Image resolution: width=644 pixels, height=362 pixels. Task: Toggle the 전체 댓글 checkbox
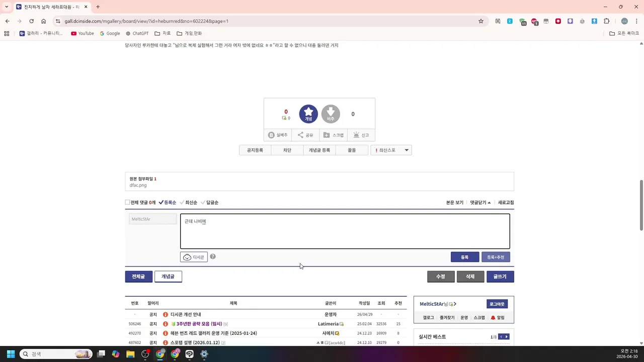[x=127, y=202]
